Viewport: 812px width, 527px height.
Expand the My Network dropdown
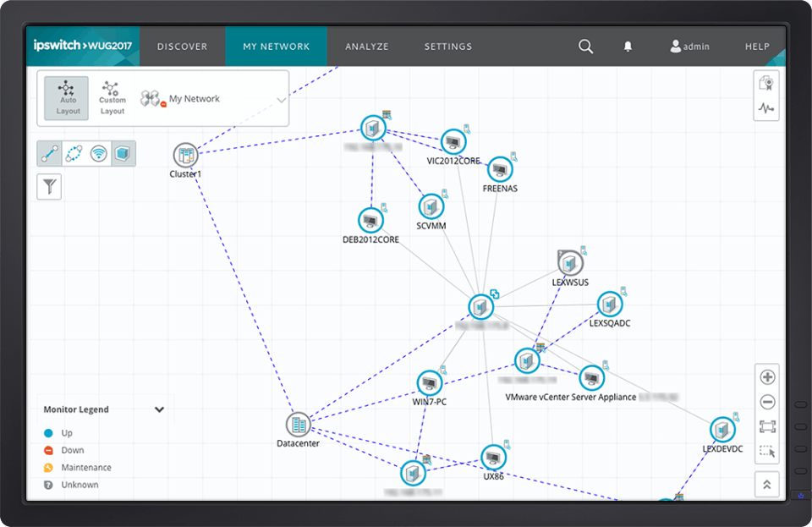coord(281,100)
